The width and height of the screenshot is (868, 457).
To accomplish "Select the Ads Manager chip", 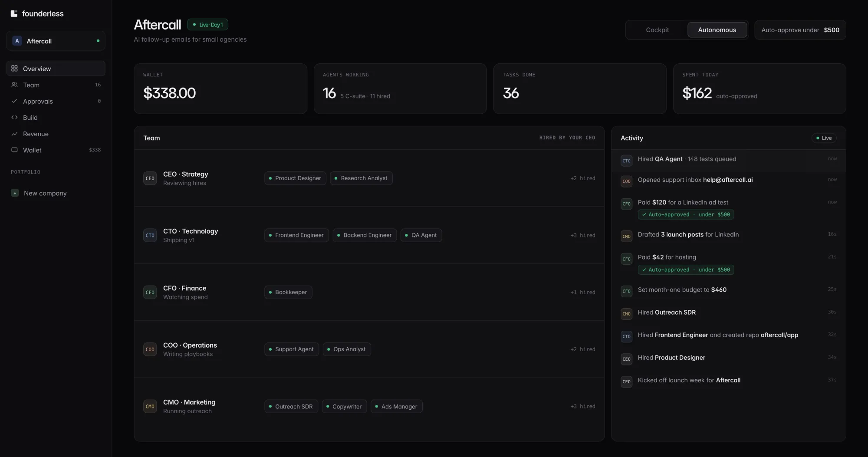I will pos(396,407).
